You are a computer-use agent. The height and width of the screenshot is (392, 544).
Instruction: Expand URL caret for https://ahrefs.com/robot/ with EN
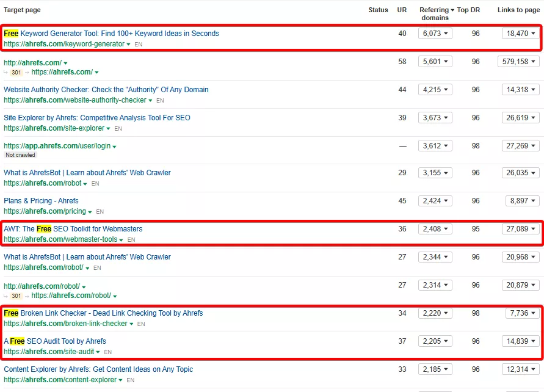pyautogui.click(x=87, y=268)
